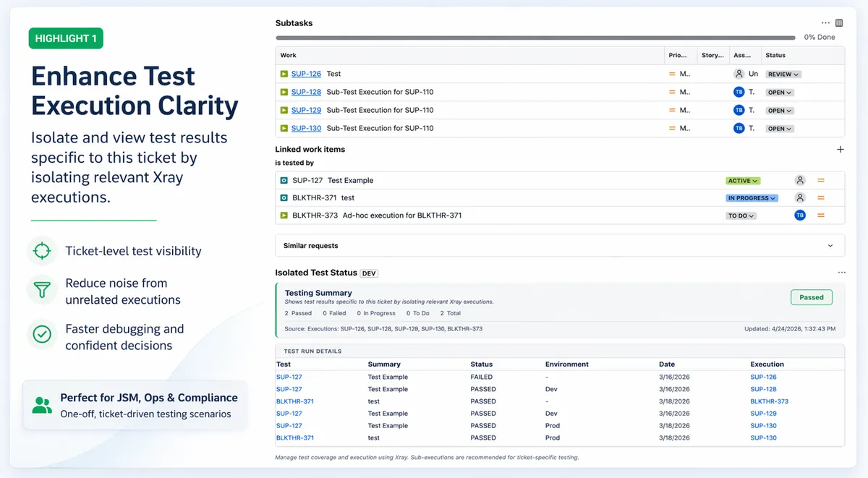Image resolution: width=868 pixels, height=478 pixels.
Task: Open the Subtasks more-actions ellipsis menu
Action: [825, 23]
